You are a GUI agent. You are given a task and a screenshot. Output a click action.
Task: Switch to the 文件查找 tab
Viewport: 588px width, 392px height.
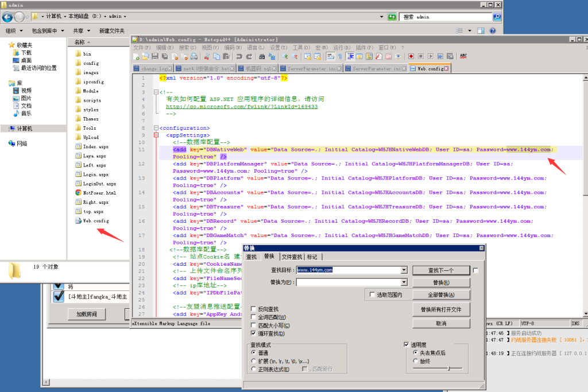pos(292,257)
